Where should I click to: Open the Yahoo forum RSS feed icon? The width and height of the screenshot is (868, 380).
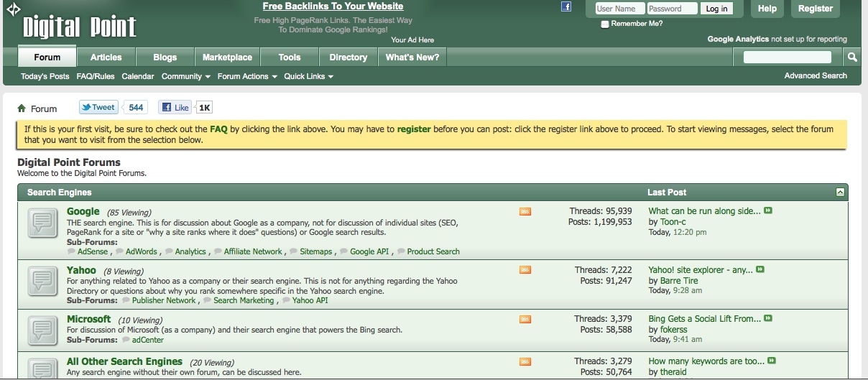tap(525, 270)
